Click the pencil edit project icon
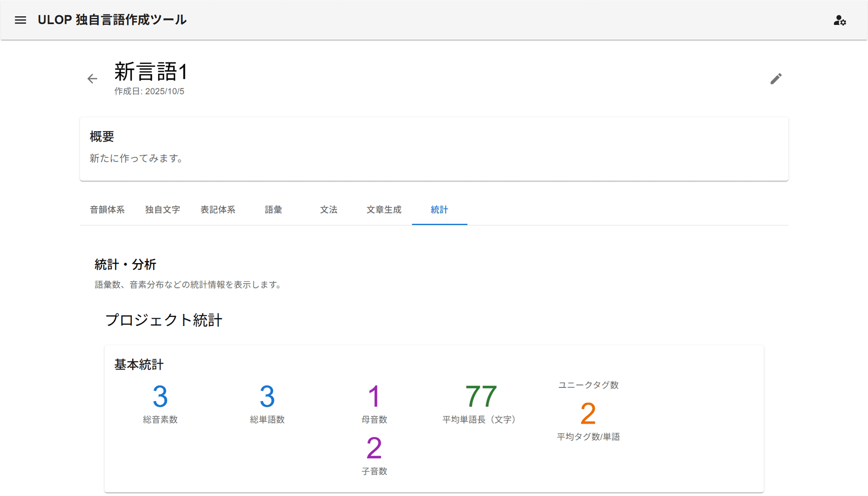 click(776, 79)
